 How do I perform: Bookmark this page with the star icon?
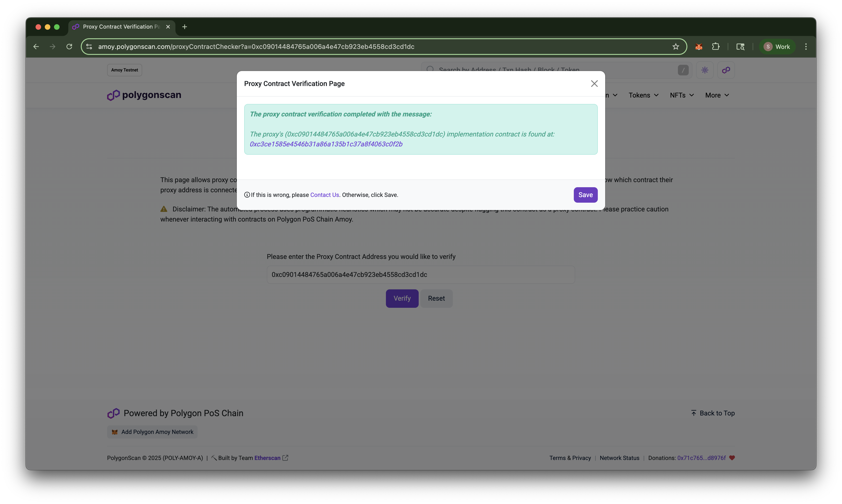coord(676,47)
